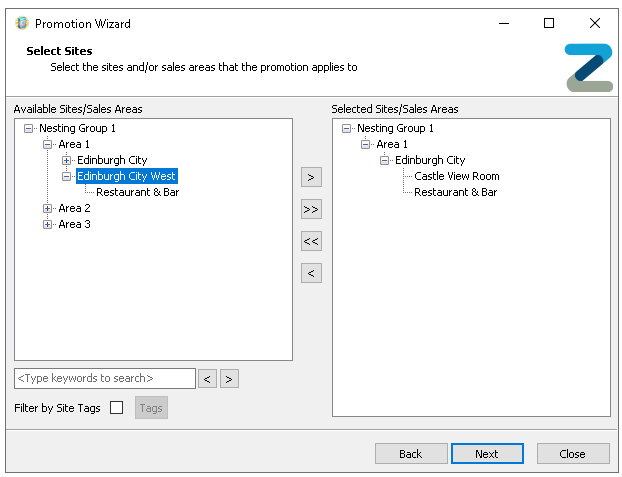Image resolution: width=622 pixels, height=477 pixels.
Task: Click the single right arrow move button
Action: pyautogui.click(x=311, y=177)
